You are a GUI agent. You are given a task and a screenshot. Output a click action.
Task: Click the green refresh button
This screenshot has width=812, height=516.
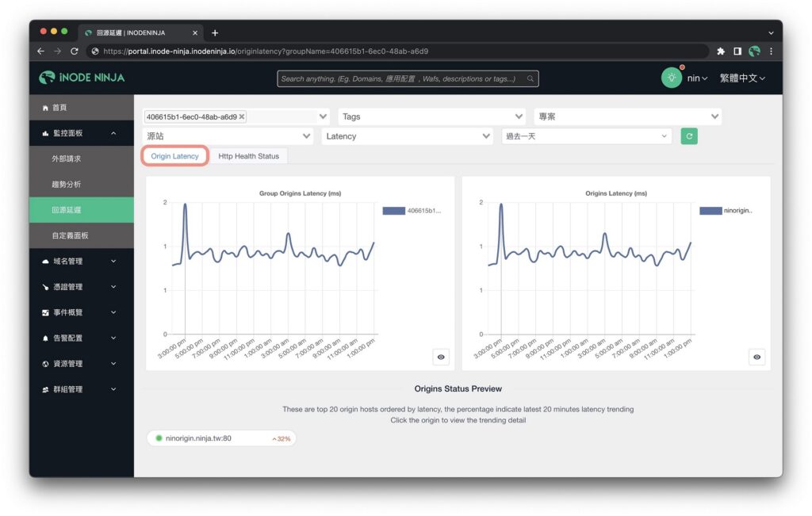689,136
